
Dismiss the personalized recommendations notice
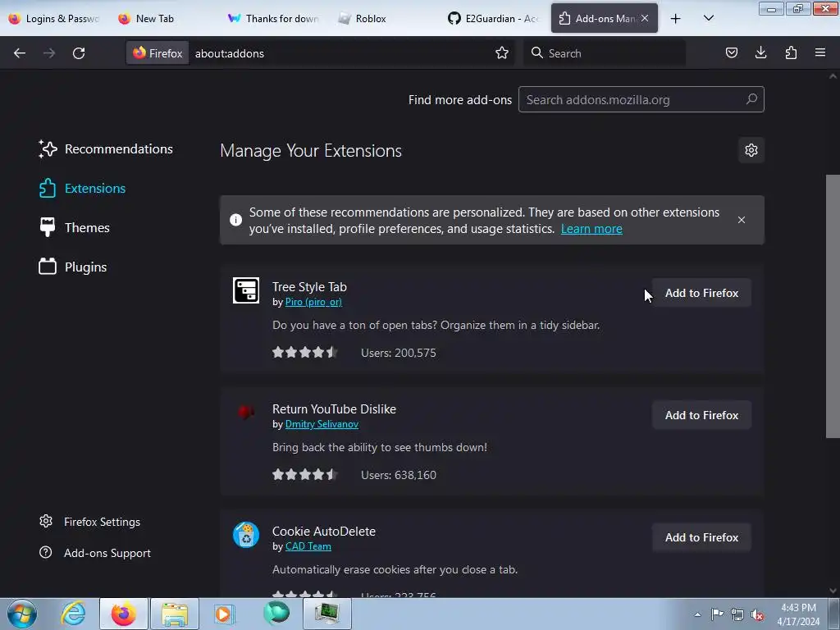pos(742,220)
